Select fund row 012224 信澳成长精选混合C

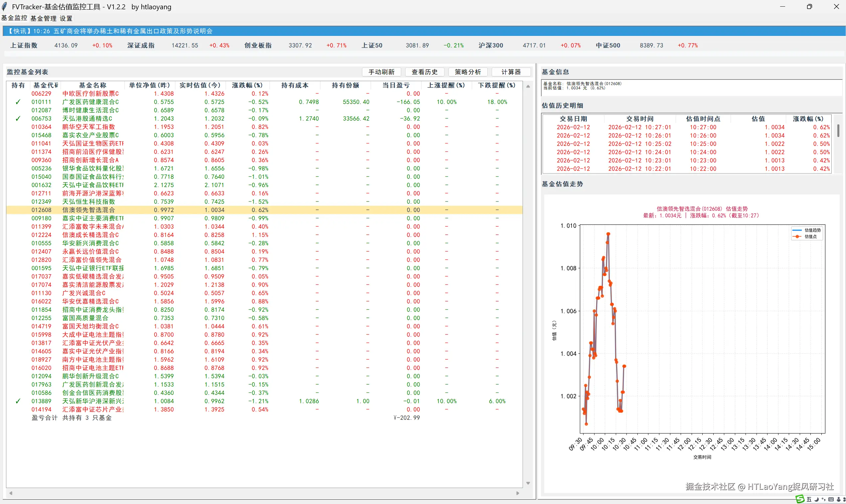pyautogui.click(x=90, y=235)
